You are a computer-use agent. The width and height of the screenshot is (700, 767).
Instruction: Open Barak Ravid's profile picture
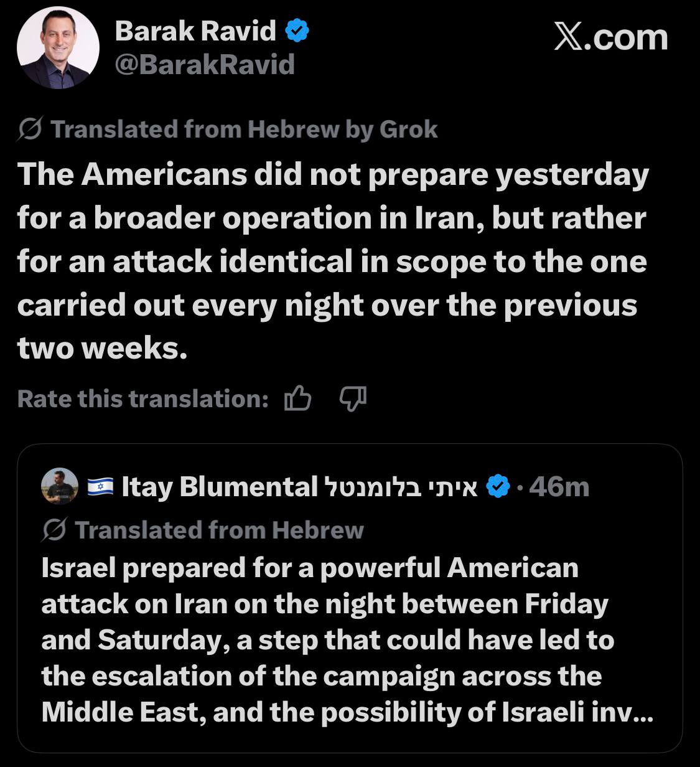pos(58,48)
